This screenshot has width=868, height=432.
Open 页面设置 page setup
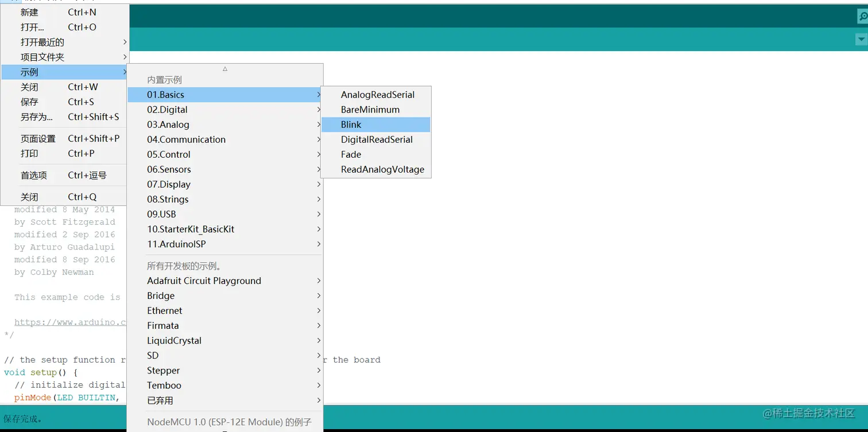click(x=64, y=138)
